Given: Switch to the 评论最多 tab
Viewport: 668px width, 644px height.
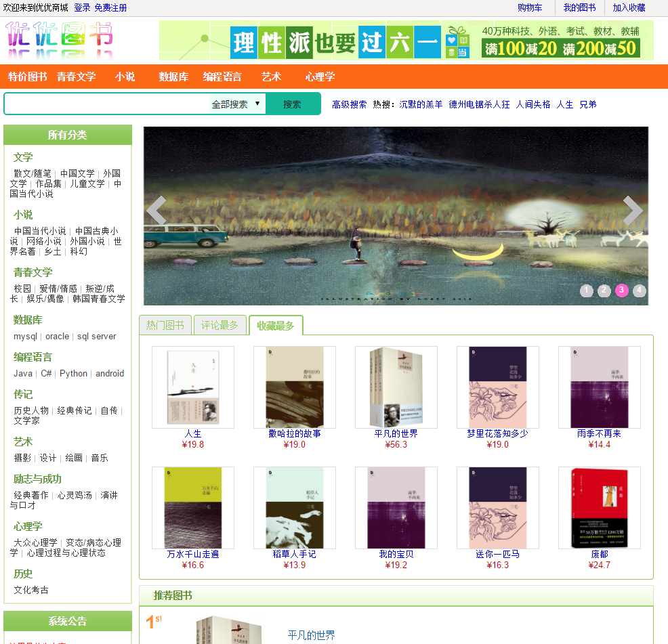Looking at the screenshot, I should (x=220, y=326).
